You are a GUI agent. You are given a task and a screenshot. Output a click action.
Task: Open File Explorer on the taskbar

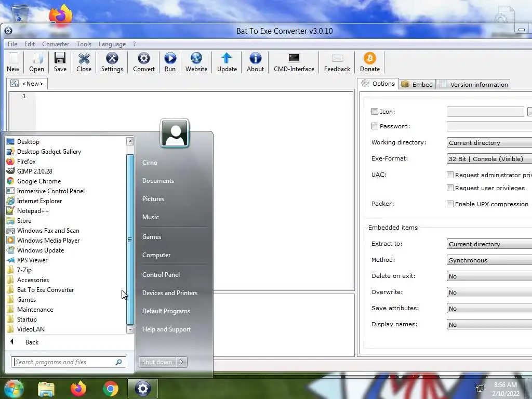[x=46, y=389]
